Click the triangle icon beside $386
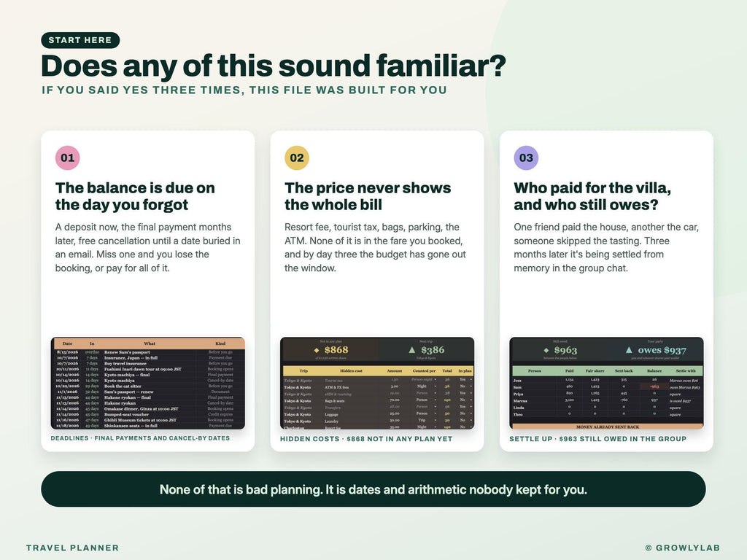Image resolution: width=747 pixels, height=560 pixels. tap(412, 350)
